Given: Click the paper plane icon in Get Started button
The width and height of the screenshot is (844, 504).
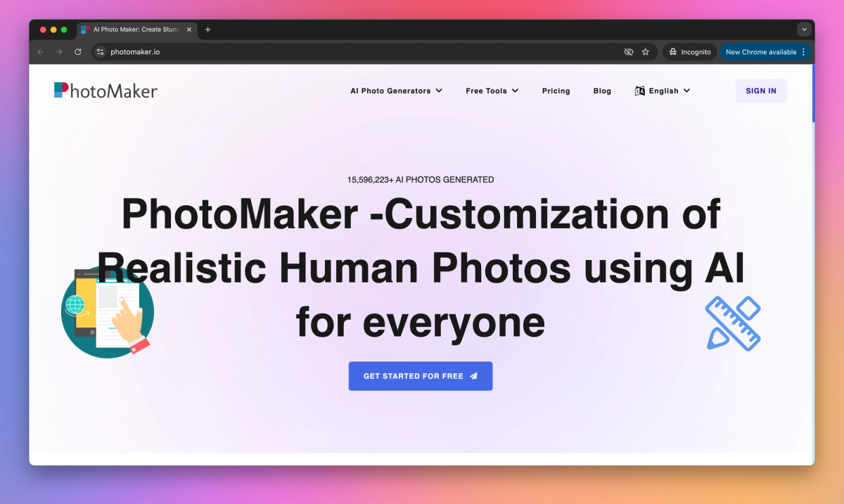Looking at the screenshot, I should coord(474,376).
